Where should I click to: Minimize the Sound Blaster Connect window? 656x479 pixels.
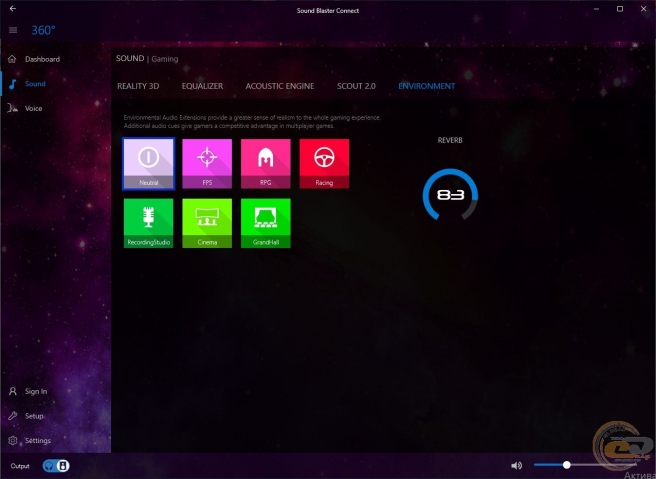click(x=597, y=8)
